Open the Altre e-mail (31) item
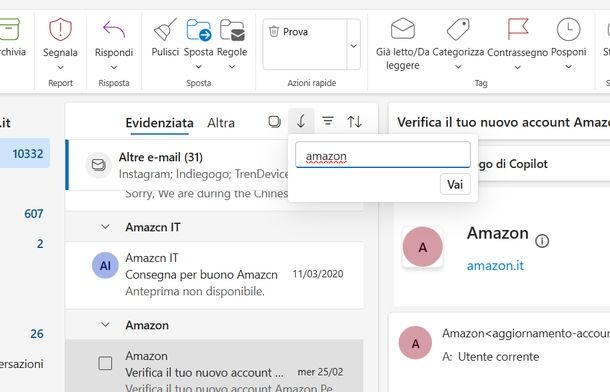 pos(177,165)
